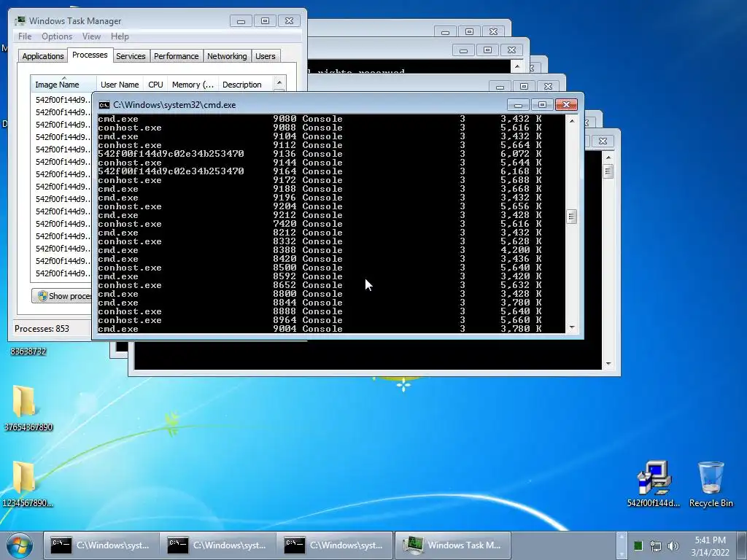Image resolution: width=747 pixels, height=560 pixels.
Task: Click process line with PID 9164 in cmd
Action: (x=320, y=171)
